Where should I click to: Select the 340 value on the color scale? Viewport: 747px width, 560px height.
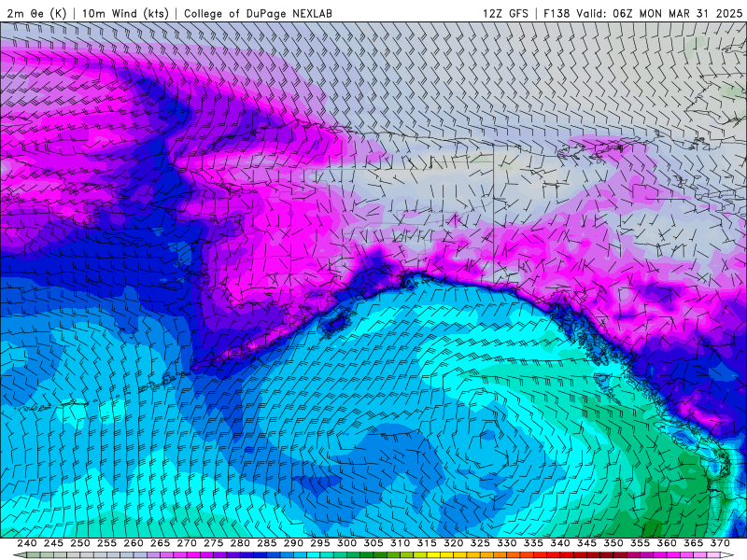560,543
